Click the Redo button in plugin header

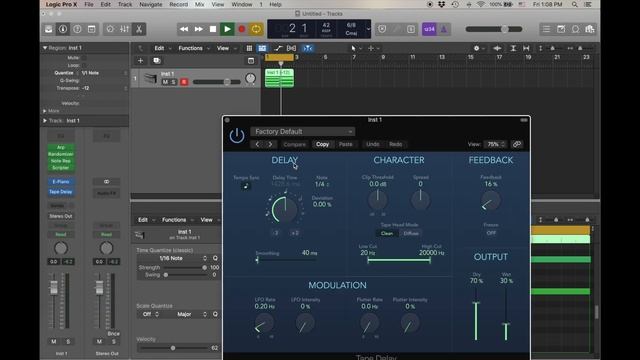[395, 144]
